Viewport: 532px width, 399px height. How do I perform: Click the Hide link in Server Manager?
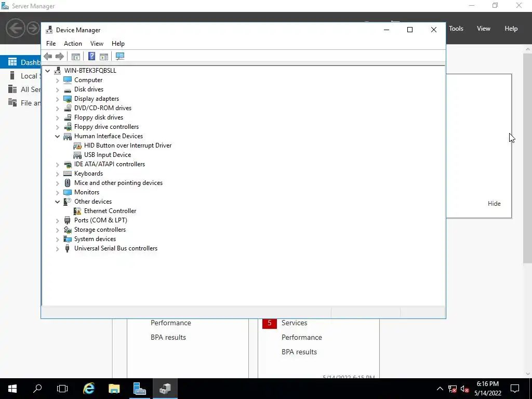pos(494,204)
